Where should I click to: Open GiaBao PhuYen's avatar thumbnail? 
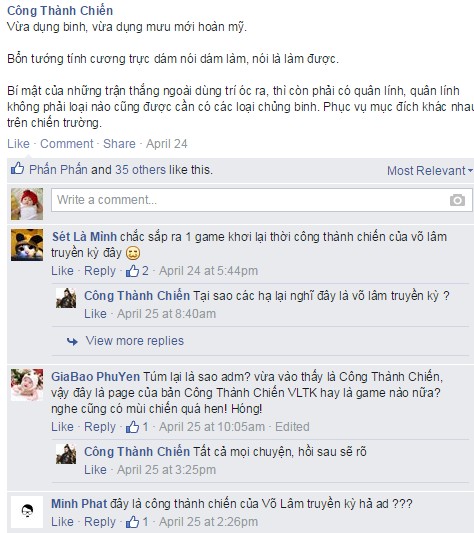(x=27, y=385)
